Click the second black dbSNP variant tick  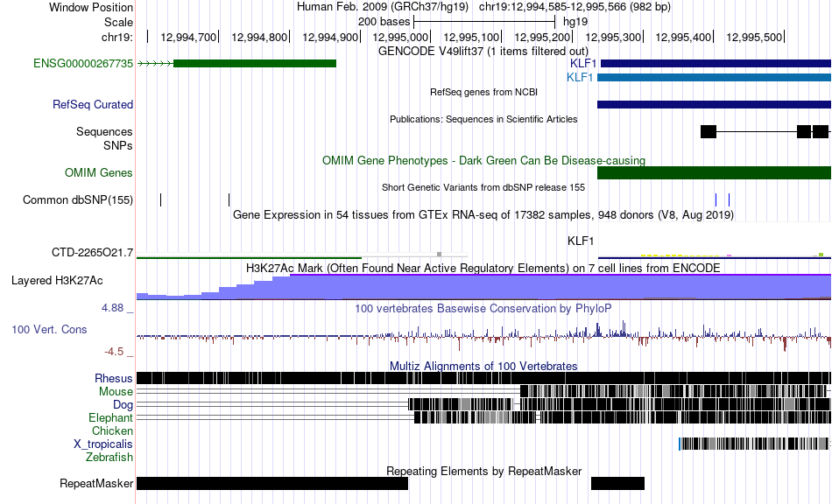[x=229, y=199]
